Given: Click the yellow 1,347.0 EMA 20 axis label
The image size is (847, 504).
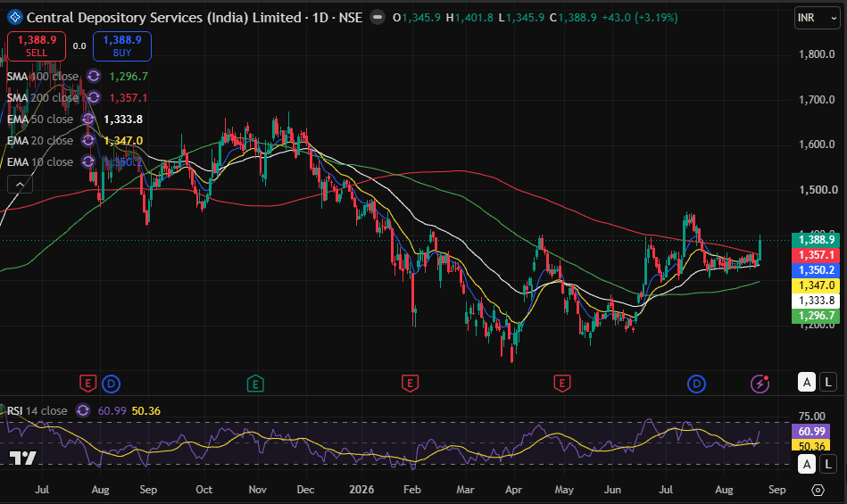Looking at the screenshot, I should click(x=816, y=285).
